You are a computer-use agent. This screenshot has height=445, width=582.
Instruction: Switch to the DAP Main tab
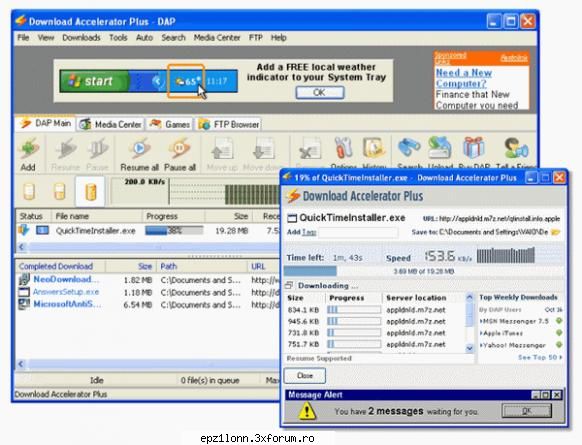45,123
